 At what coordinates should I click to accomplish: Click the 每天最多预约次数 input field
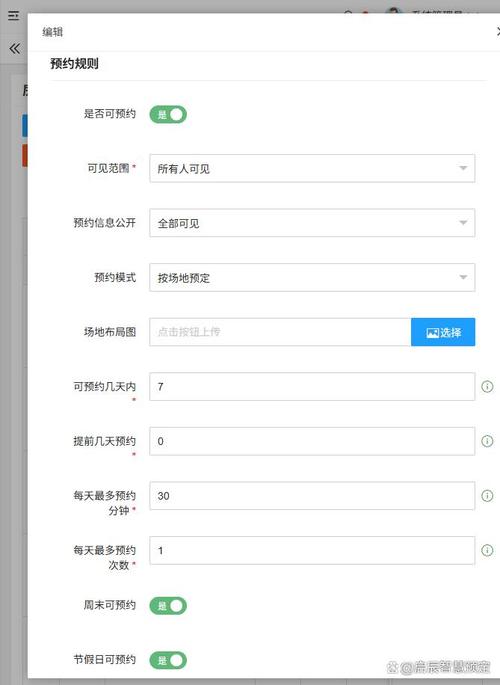(x=312, y=550)
